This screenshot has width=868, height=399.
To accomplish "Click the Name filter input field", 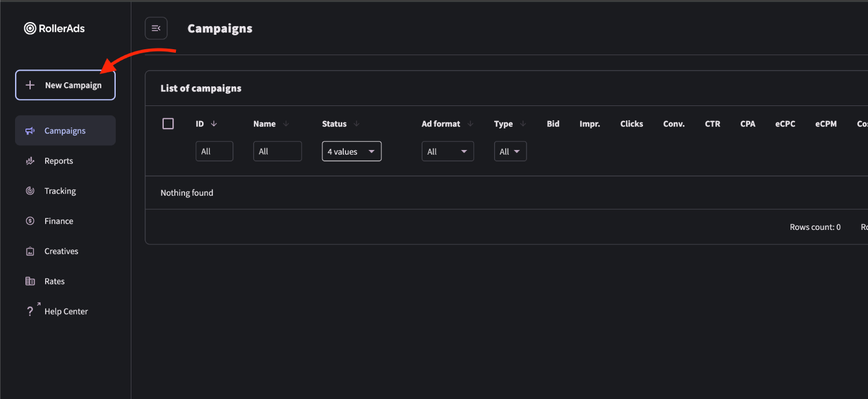I will click(278, 151).
